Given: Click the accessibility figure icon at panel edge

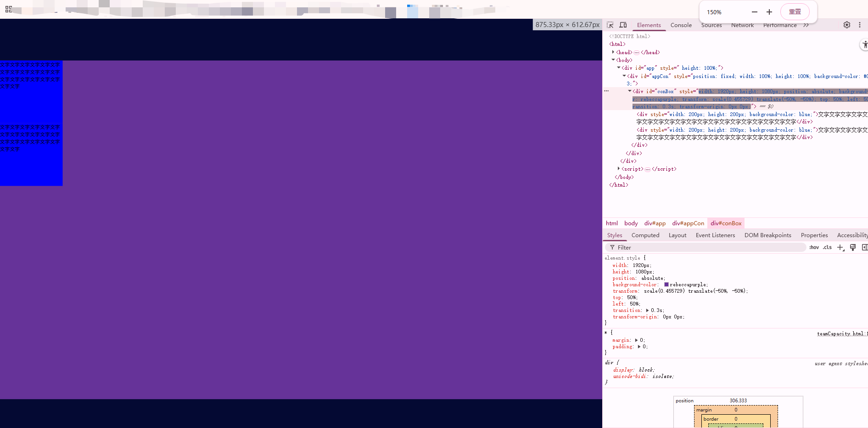Looking at the screenshot, I should coord(865,44).
